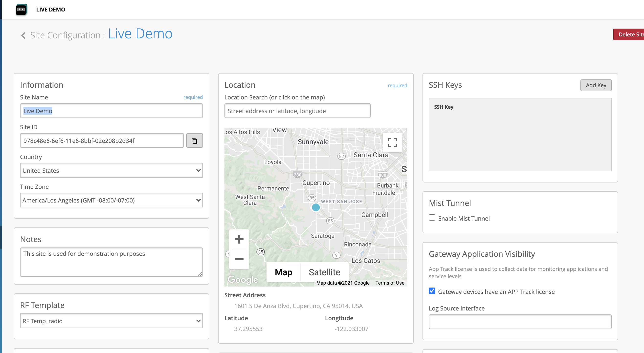
Task: Select the Map view tab
Action: pos(283,272)
